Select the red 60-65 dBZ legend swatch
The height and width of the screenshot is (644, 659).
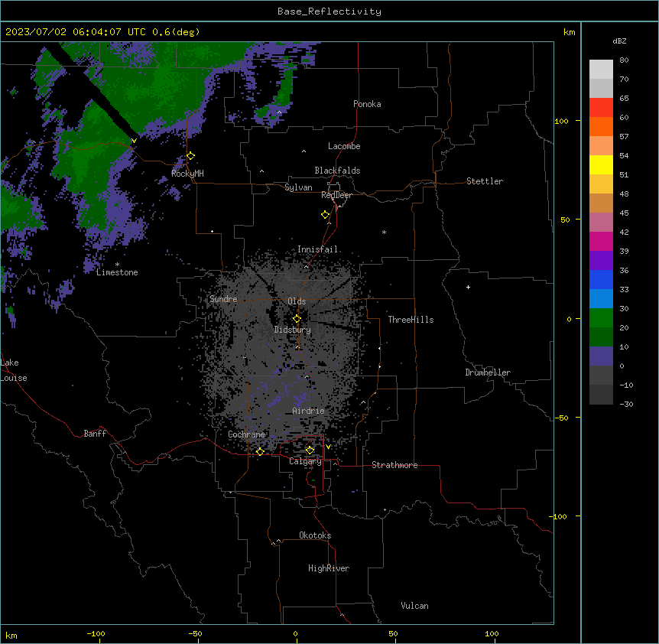[601, 107]
